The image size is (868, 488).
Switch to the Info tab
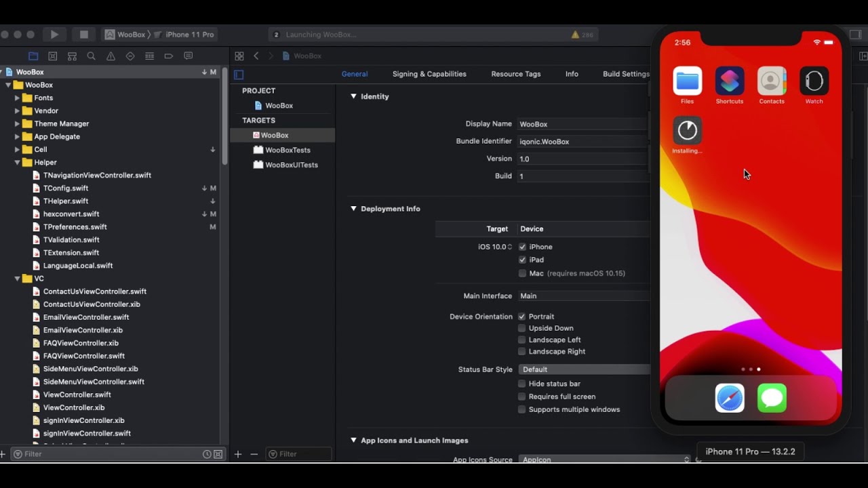coord(572,74)
